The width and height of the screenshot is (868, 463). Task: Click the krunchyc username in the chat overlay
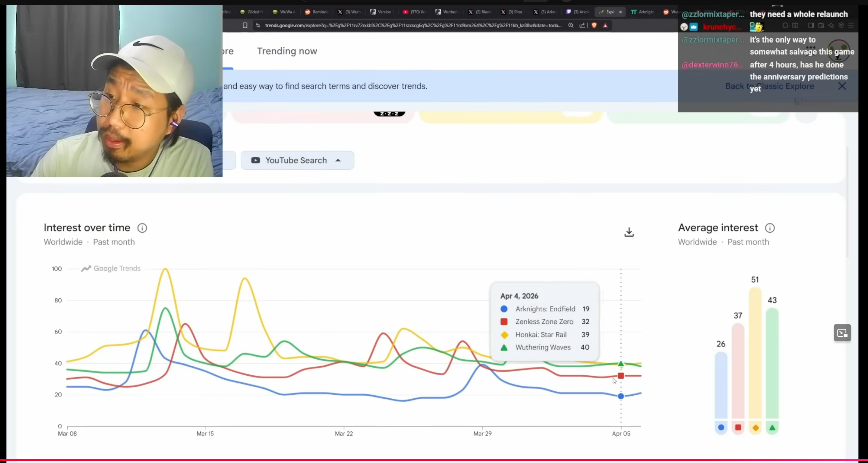722,27
